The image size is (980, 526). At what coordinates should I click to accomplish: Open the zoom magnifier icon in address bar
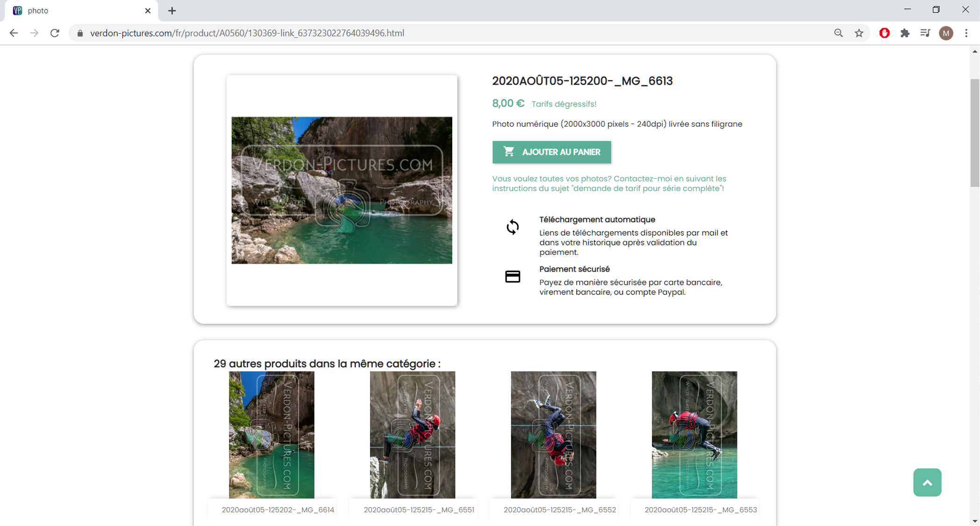click(x=839, y=33)
